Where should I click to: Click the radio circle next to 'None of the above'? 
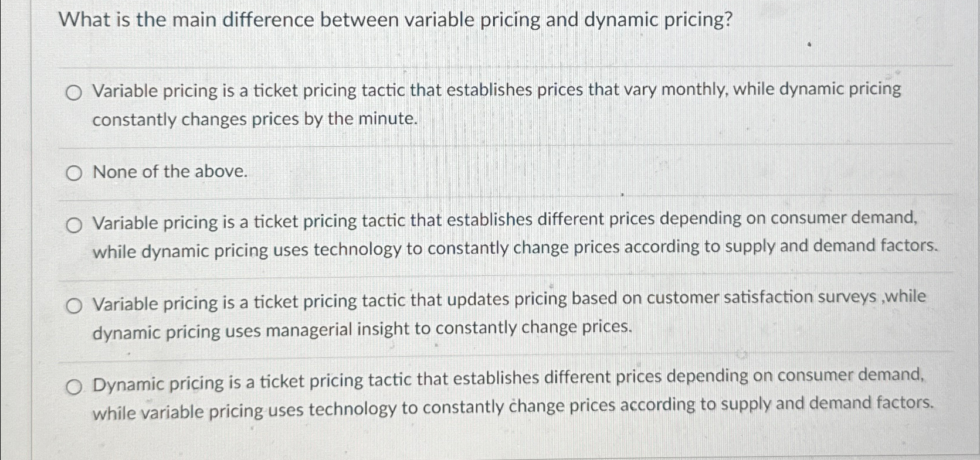[x=74, y=172]
